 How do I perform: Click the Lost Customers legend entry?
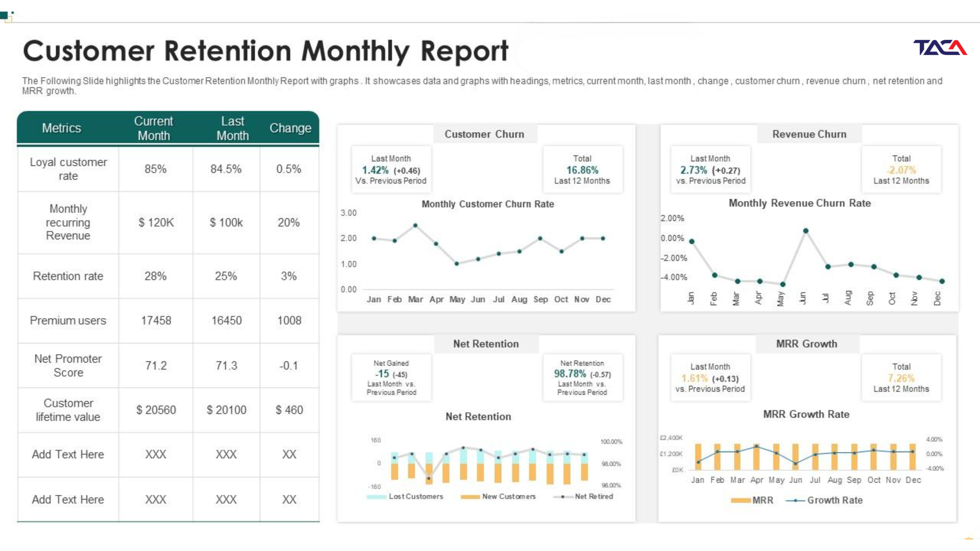[405, 496]
